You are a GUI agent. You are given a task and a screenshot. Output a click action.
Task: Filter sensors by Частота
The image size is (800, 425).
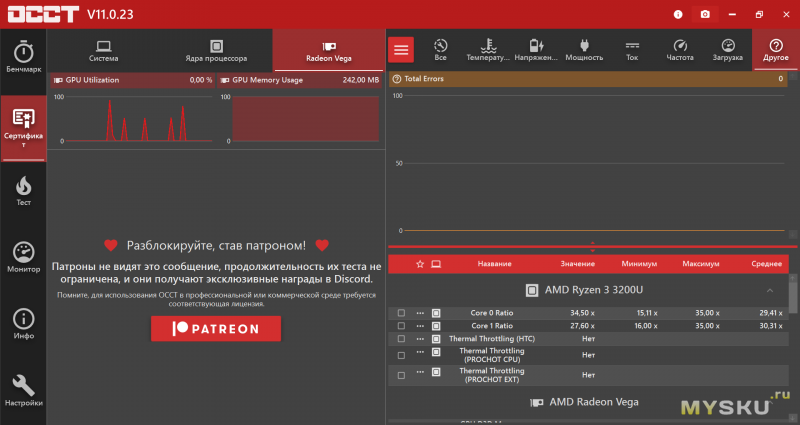click(680, 50)
